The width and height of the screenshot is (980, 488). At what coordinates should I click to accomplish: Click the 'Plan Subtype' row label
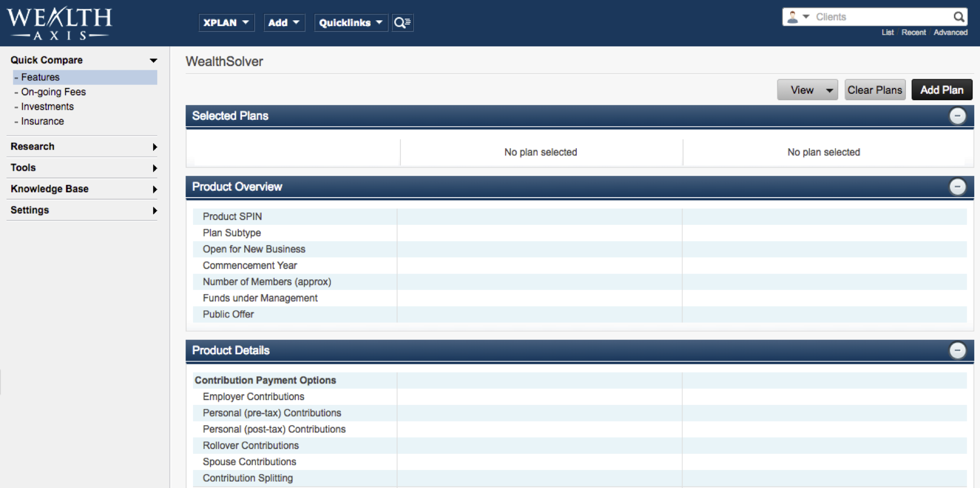click(x=232, y=233)
